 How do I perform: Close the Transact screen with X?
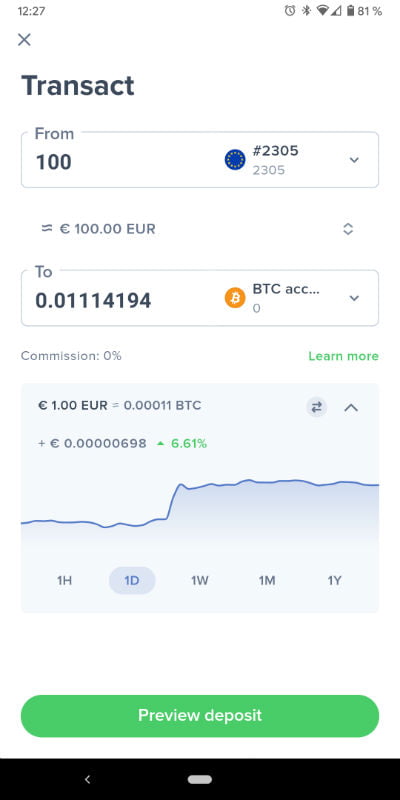click(24, 39)
